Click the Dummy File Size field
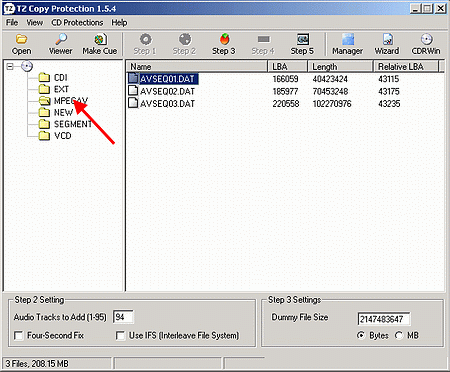This screenshot has height=372, width=450. [x=384, y=319]
